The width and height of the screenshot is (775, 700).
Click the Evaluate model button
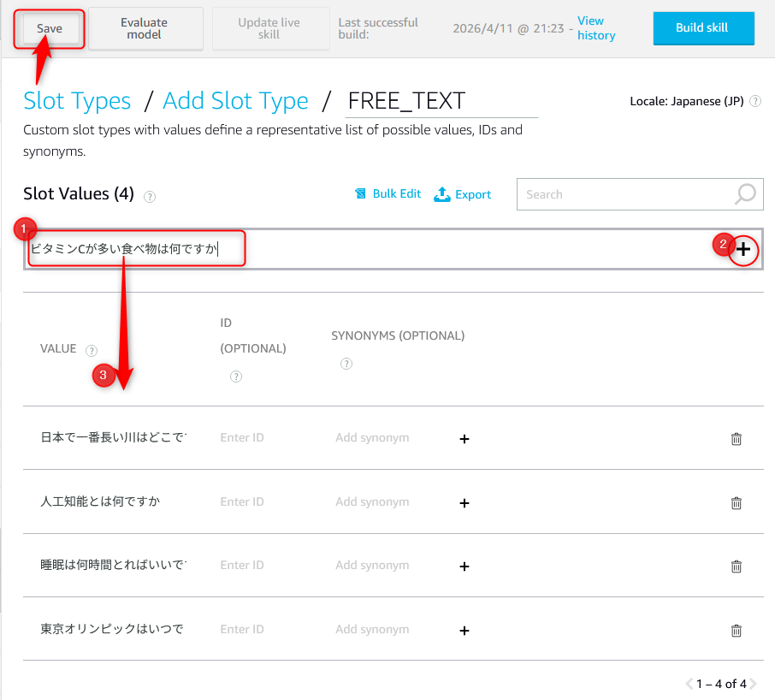[x=145, y=28]
